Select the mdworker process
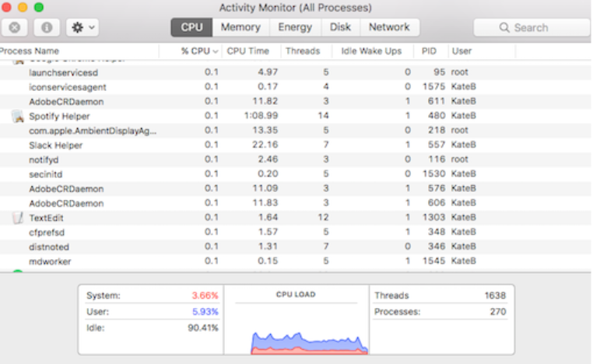Image resolution: width=593 pixels, height=364 pixels. point(50,261)
